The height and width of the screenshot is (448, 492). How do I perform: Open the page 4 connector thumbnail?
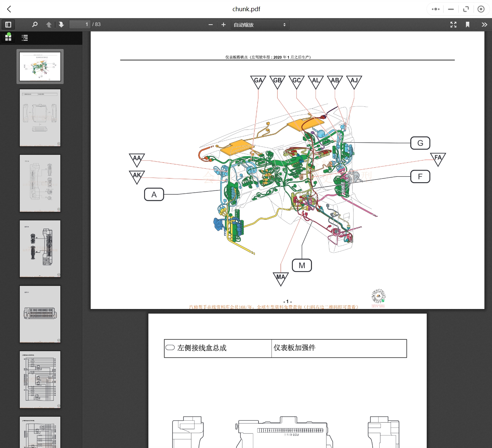click(x=40, y=249)
